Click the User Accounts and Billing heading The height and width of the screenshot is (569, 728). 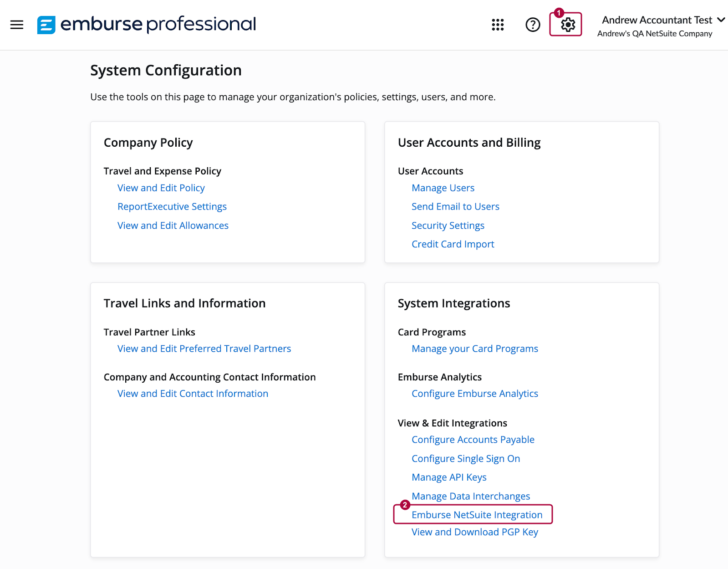click(469, 143)
